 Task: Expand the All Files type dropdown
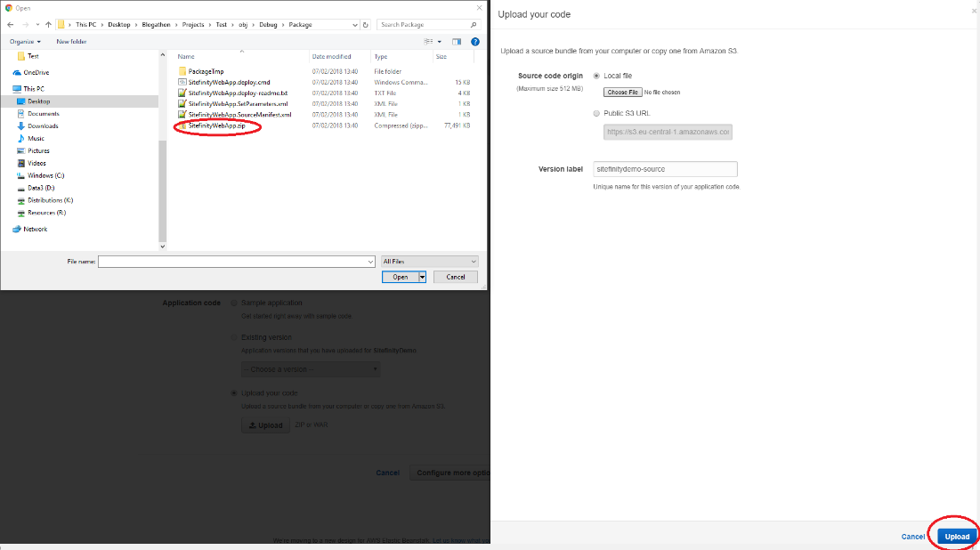[430, 261]
